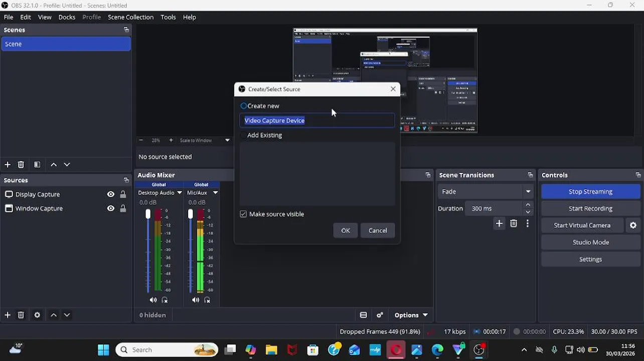Click Stop Streaming
This screenshot has height=361, width=644.
click(x=590, y=192)
